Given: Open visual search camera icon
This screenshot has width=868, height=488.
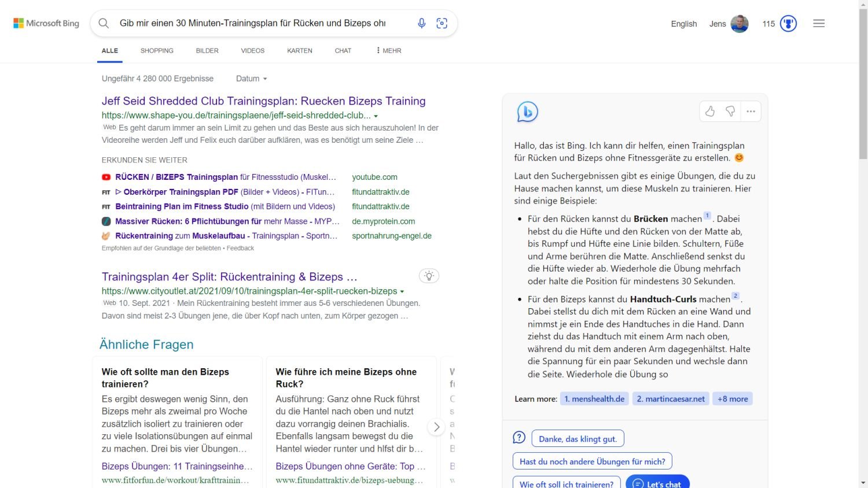Looking at the screenshot, I should click(x=442, y=23).
